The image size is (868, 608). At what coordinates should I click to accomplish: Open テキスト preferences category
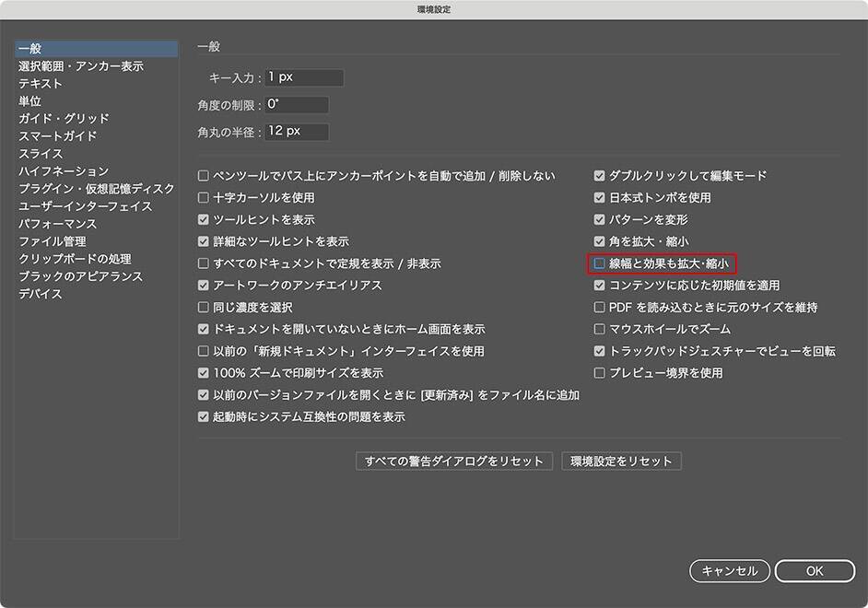[41, 84]
